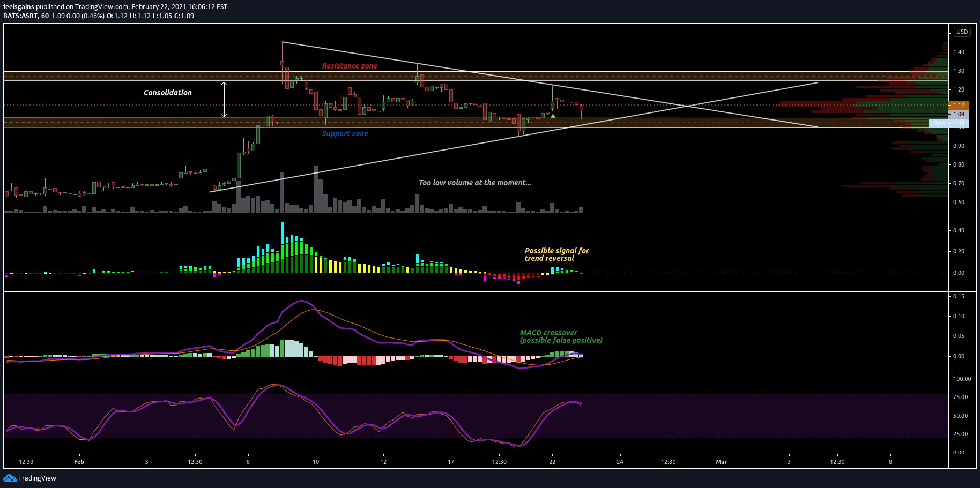Screen dimensions: 980x488
Task: Click the '24' date label on the time axis
Action: click(x=620, y=462)
